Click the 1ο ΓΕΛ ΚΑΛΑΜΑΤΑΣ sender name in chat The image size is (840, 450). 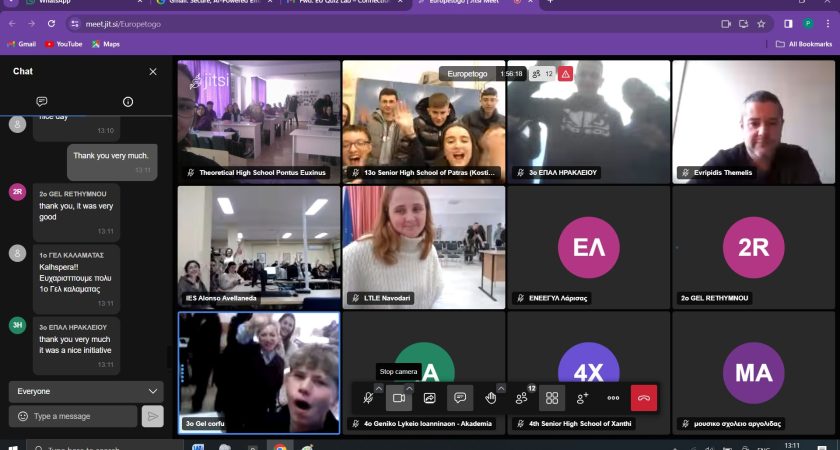tap(72, 255)
